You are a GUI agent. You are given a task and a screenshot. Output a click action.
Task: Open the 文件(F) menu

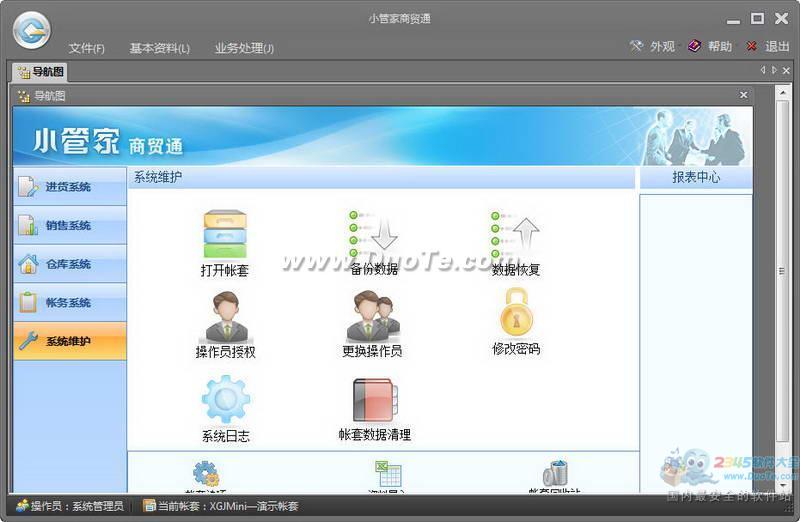pyautogui.click(x=87, y=48)
